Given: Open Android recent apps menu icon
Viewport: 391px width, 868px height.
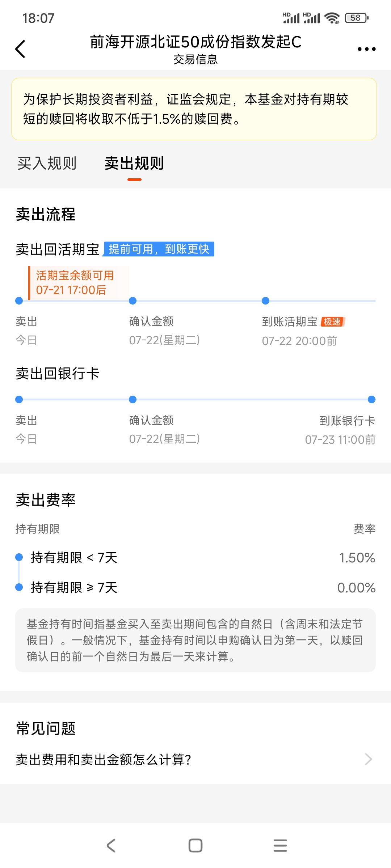Looking at the screenshot, I should coord(280,846).
